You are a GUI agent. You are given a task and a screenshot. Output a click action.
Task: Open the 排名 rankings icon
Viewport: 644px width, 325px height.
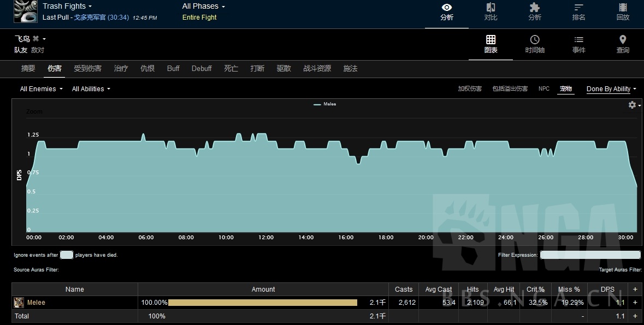[x=578, y=8]
